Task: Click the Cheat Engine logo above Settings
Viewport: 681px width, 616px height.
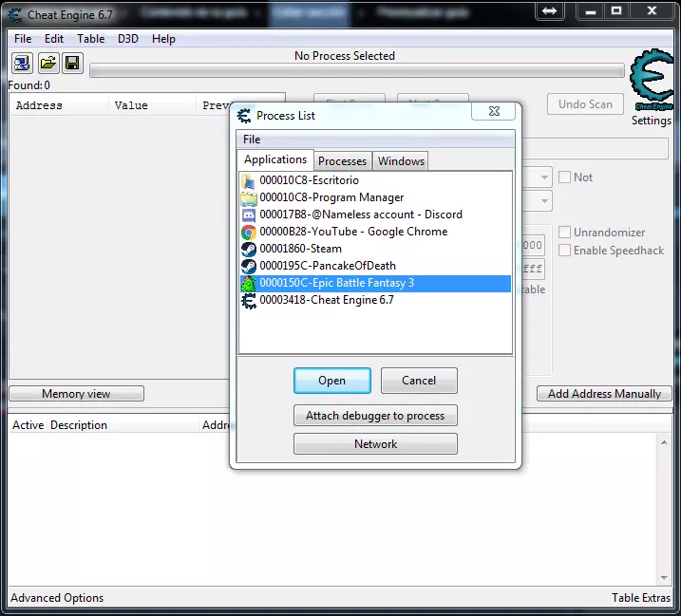Action: tap(652, 79)
